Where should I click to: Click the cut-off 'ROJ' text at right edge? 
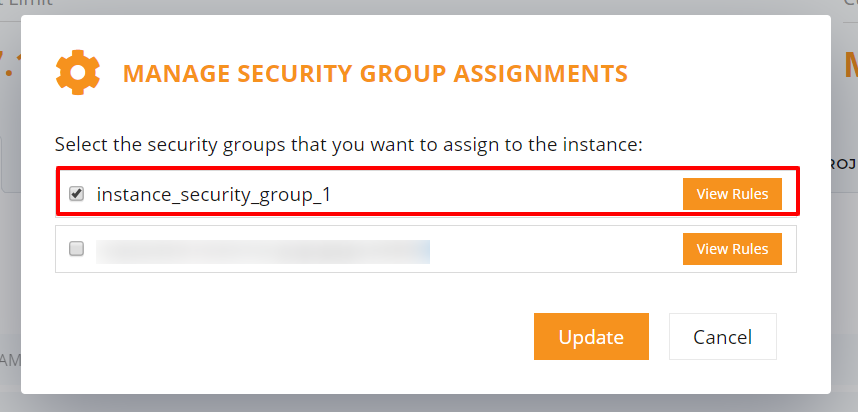tap(844, 164)
